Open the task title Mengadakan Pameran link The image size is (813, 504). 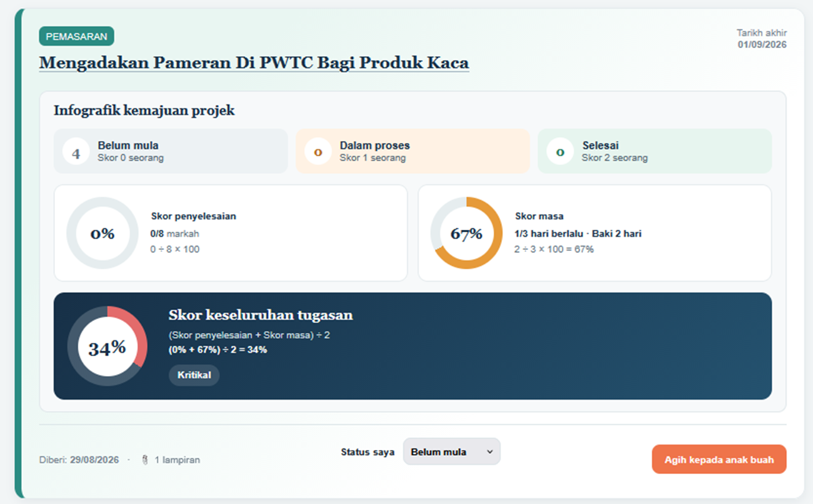254,63
